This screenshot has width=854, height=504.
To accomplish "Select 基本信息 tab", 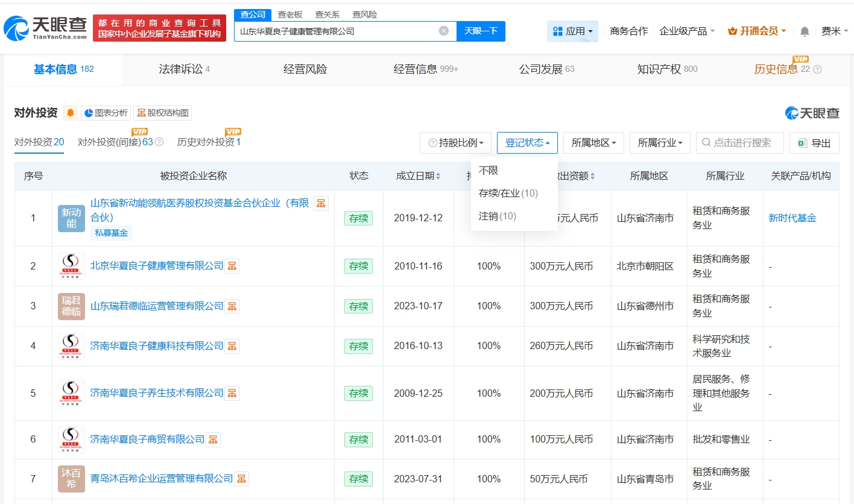I will click(x=63, y=69).
